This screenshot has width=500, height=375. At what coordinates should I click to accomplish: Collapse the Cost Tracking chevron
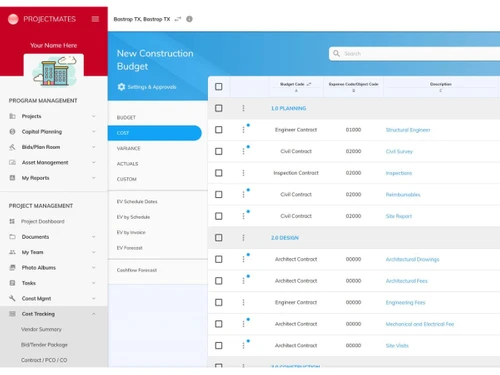(x=94, y=314)
